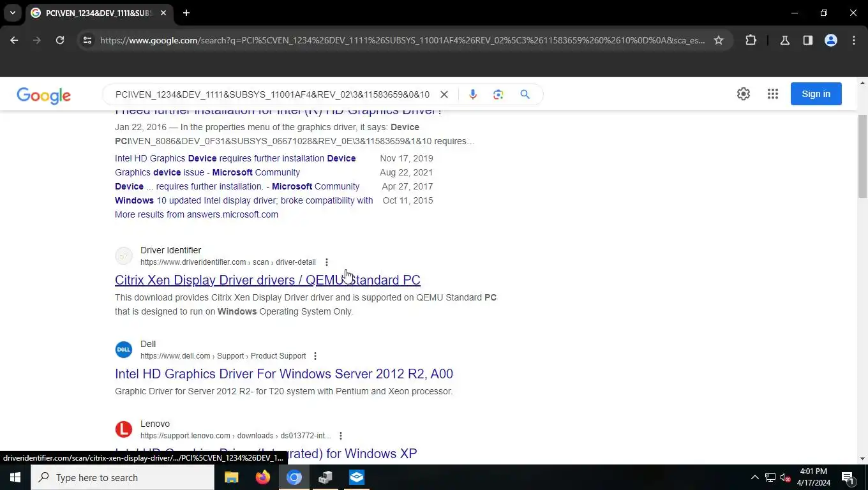Click the Sign in button
This screenshot has height=490, width=868.
[x=816, y=94]
